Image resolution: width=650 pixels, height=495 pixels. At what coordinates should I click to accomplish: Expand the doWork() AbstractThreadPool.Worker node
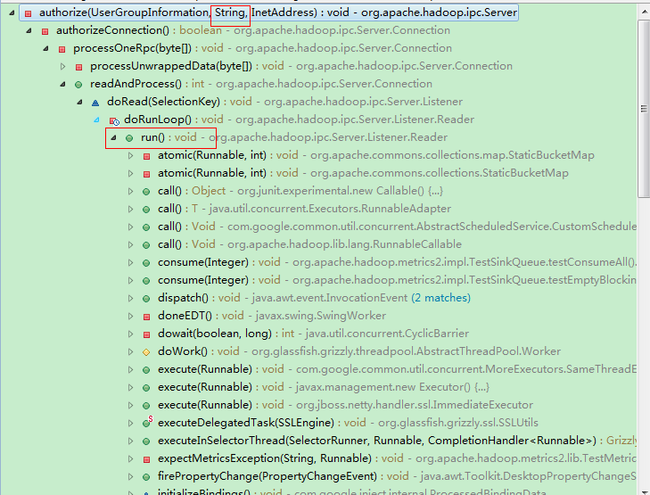pyautogui.click(x=130, y=352)
